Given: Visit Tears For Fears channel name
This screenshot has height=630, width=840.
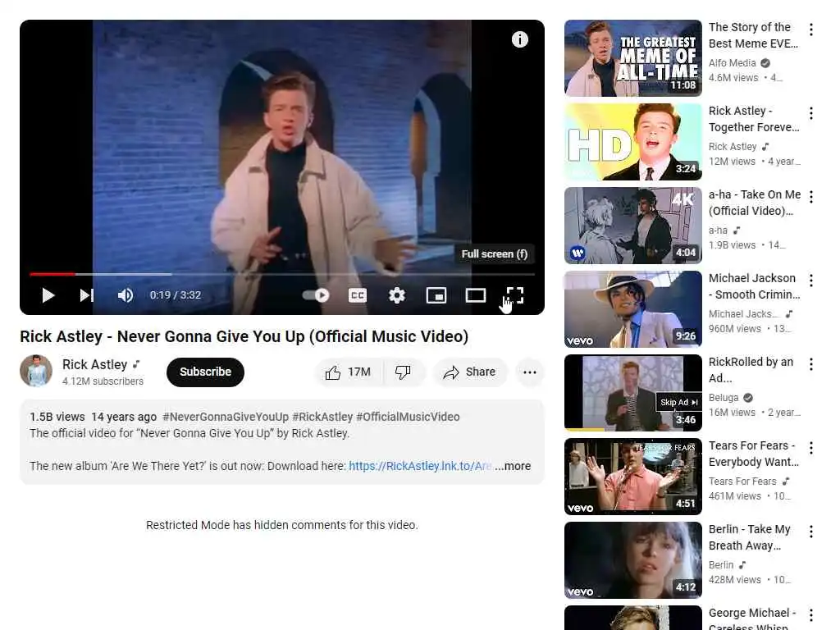Looking at the screenshot, I should point(742,481).
